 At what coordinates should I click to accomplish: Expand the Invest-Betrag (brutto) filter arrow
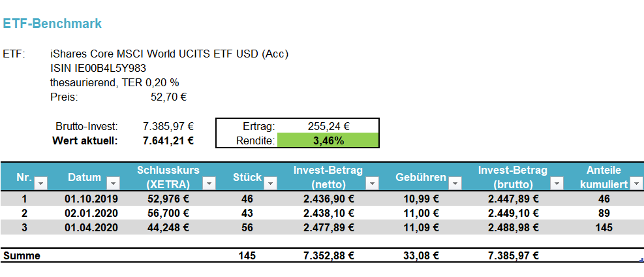tap(557, 184)
